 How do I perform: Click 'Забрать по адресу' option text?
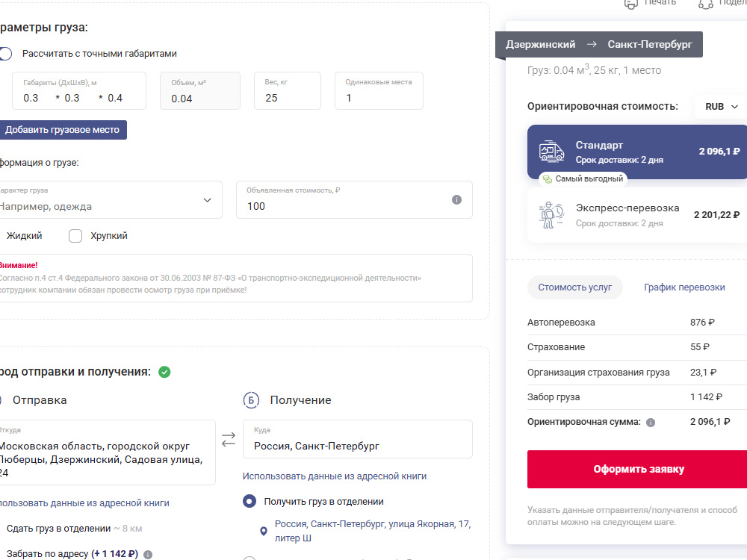click(47, 554)
